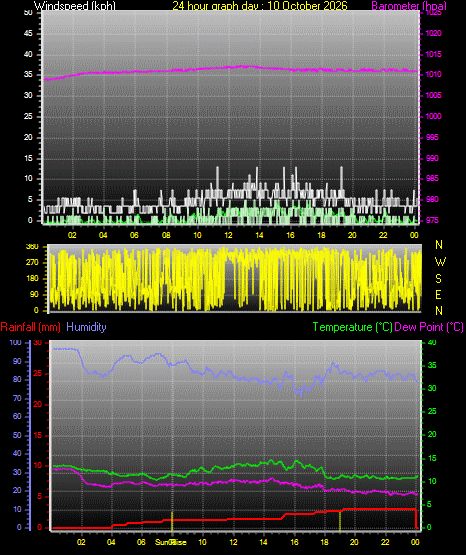Image resolution: width=466 pixels, height=555 pixels.
Task: Click the lowest point of the humidity trace after hour 16
Action: [x=301, y=396]
